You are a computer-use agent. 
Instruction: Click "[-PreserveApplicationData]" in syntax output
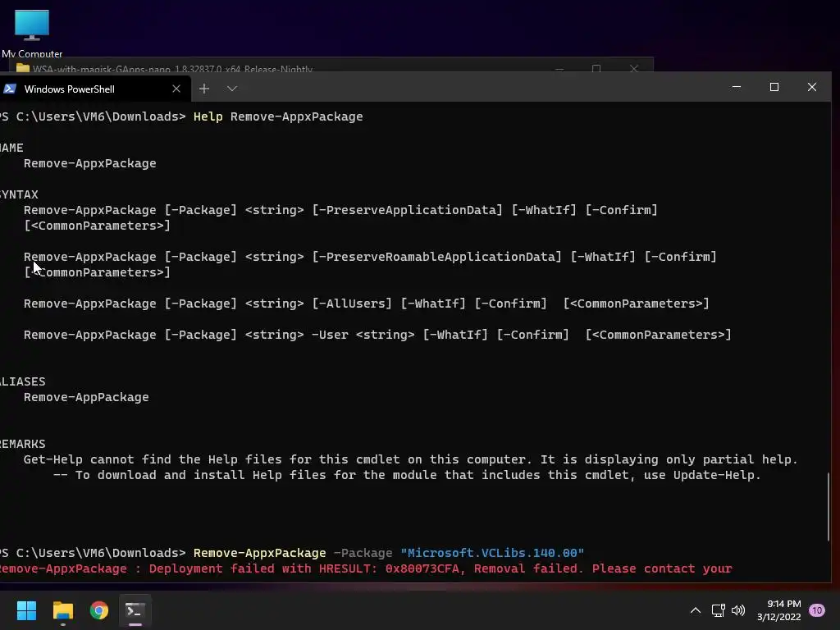408,210
